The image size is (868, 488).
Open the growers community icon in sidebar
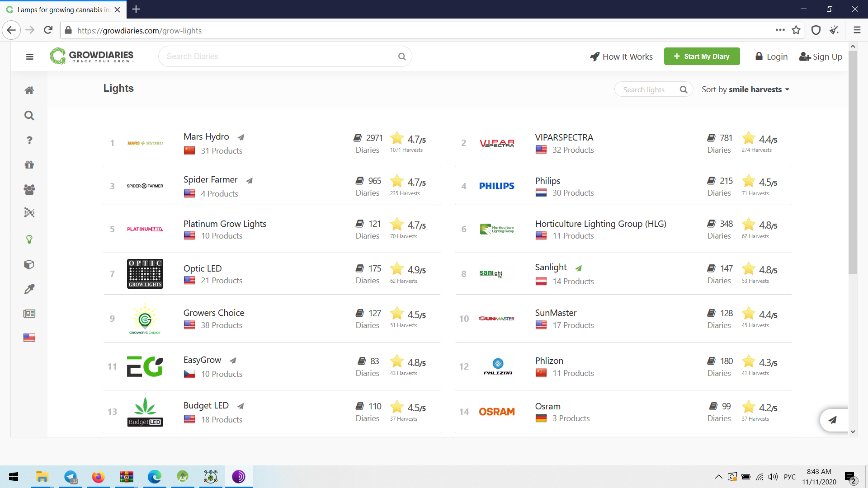pyautogui.click(x=29, y=190)
